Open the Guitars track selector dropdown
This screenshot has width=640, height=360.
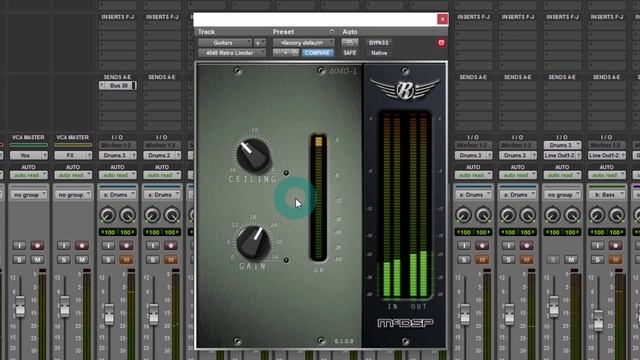(x=225, y=42)
